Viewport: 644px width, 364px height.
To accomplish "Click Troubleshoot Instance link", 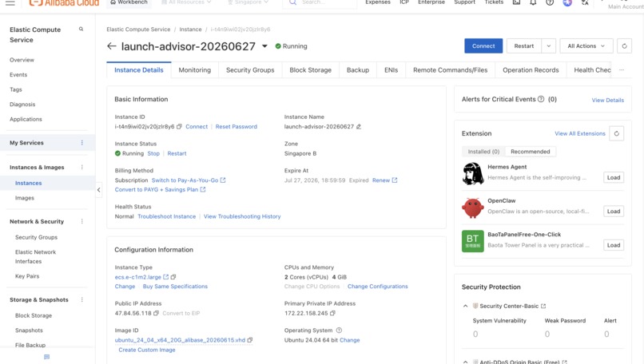I will coord(166,216).
